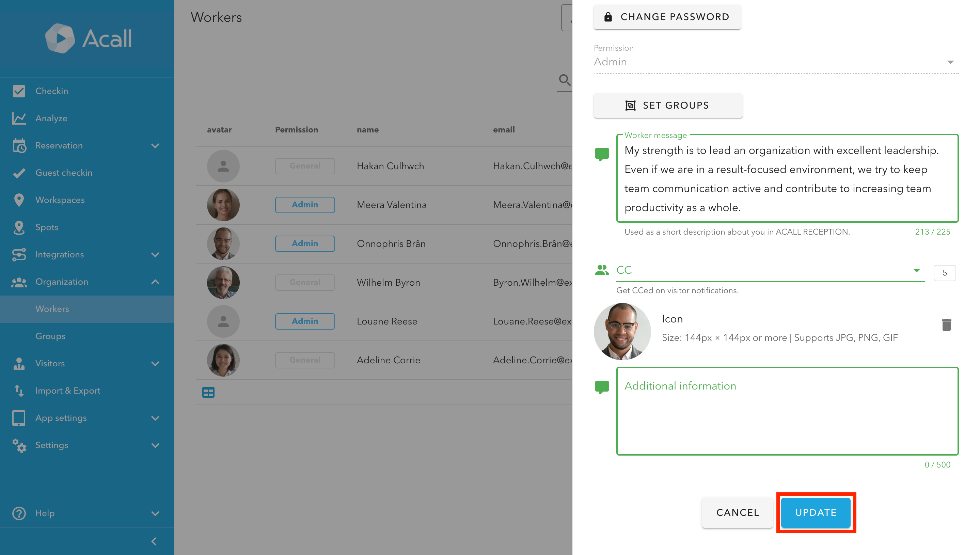Open Analyze chart icon in sidebar
The width and height of the screenshot is (980, 555).
point(19,118)
